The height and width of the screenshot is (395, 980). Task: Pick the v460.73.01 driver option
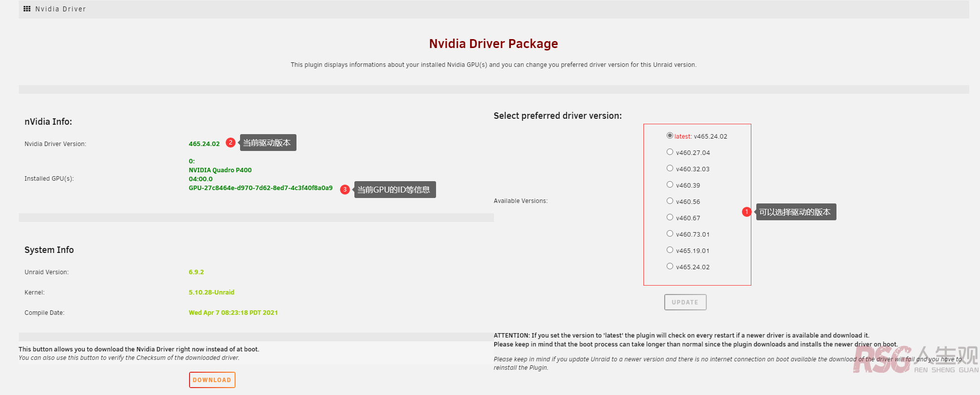pyautogui.click(x=670, y=234)
